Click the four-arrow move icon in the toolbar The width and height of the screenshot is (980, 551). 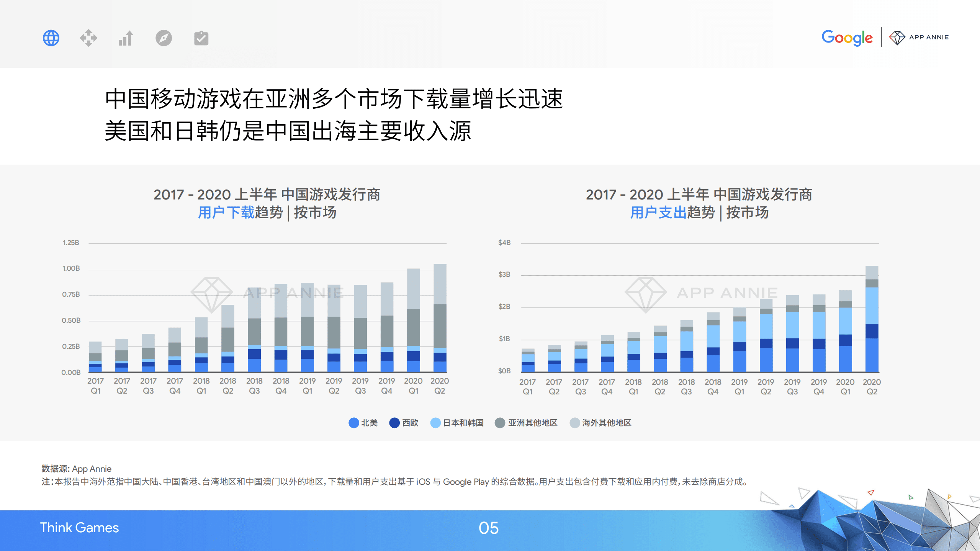[x=88, y=38]
